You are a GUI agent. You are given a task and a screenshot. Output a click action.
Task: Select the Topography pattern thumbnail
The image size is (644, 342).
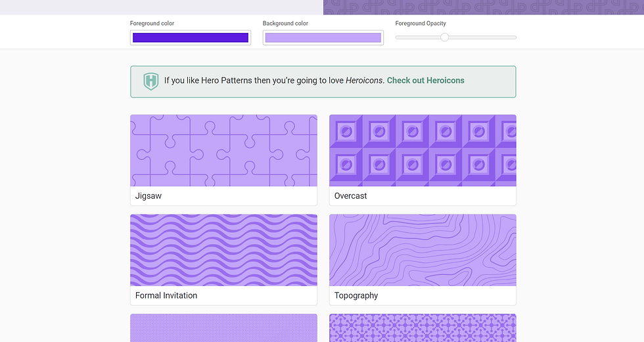pos(423,250)
